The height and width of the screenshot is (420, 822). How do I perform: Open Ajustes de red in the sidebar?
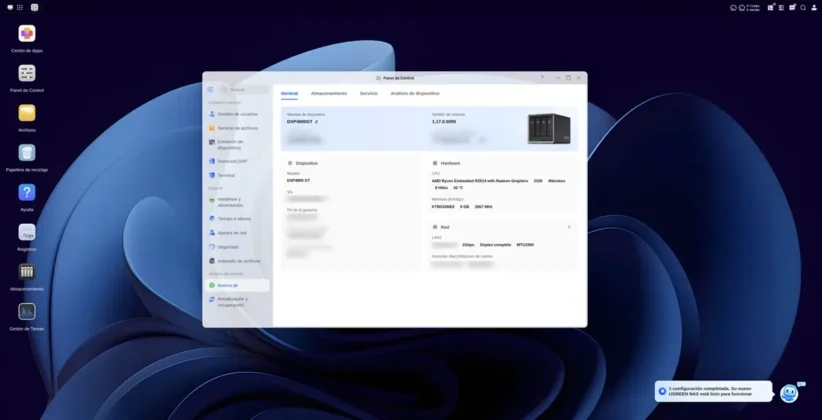237,233
